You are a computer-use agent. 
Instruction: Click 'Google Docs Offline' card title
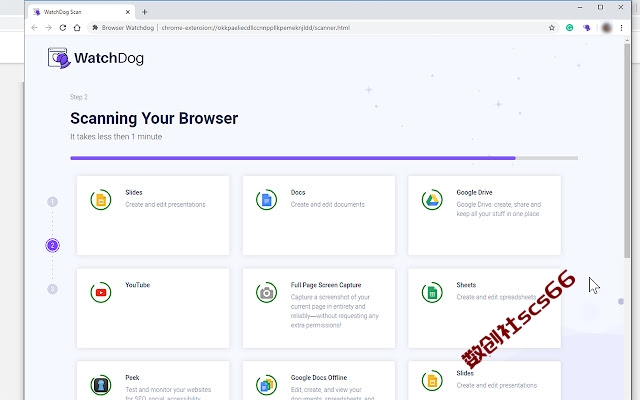coord(319,378)
